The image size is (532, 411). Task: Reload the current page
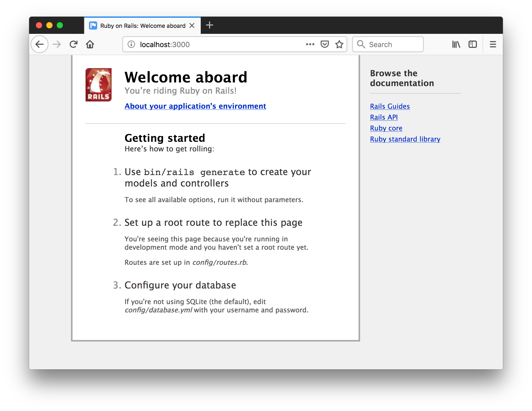click(74, 44)
